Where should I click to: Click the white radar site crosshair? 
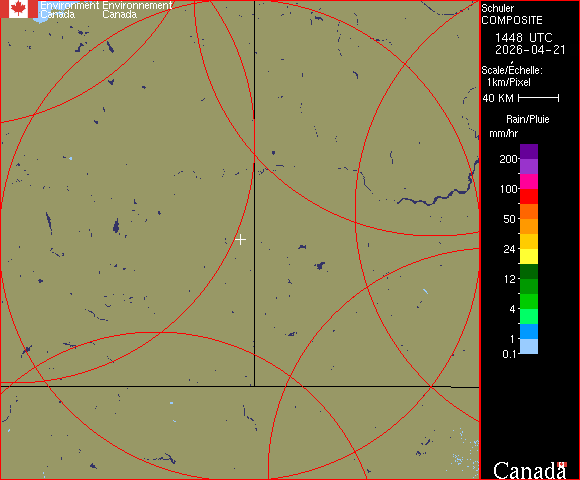(240, 240)
